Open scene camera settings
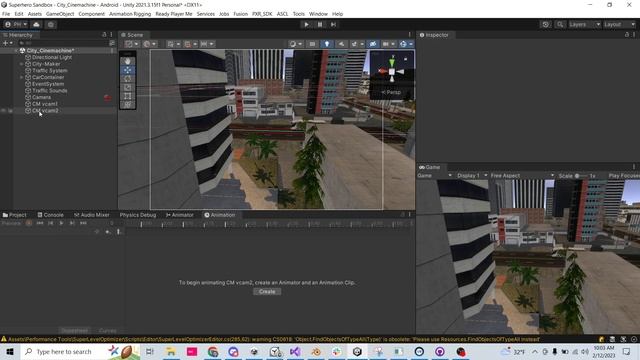Viewport: 640px width, 360px height. coord(388,44)
